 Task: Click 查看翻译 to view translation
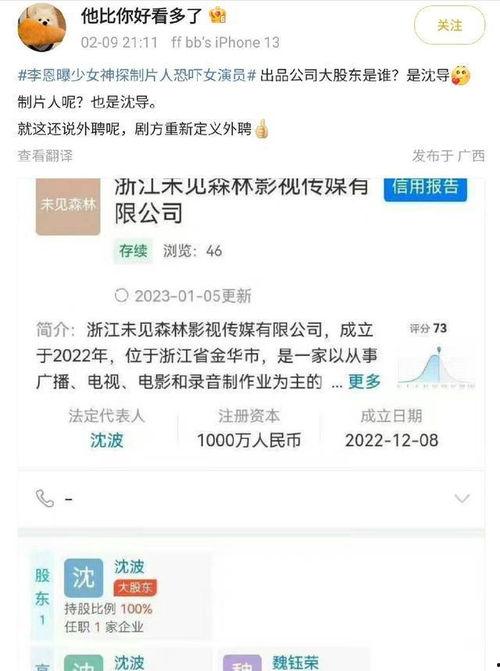point(45,155)
